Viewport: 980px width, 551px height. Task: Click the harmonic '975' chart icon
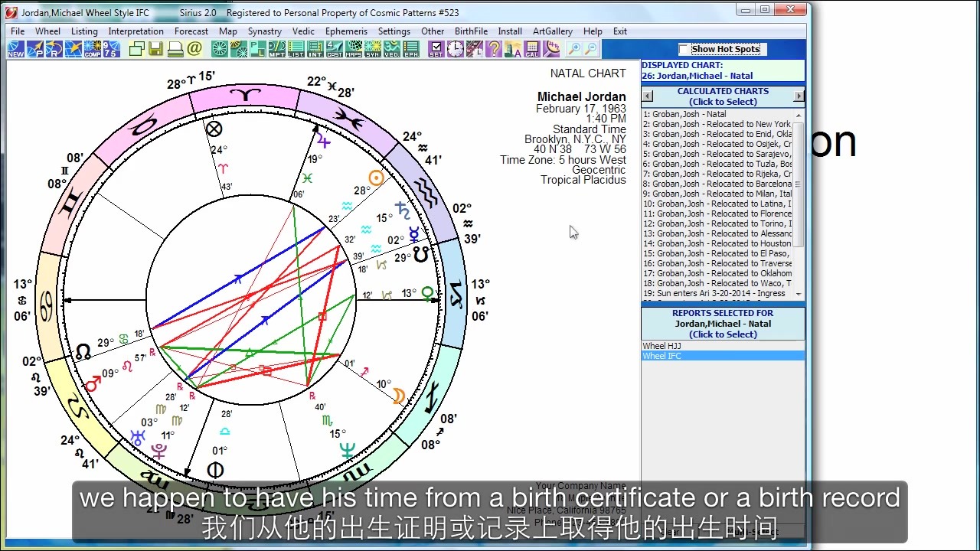(112, 49)
